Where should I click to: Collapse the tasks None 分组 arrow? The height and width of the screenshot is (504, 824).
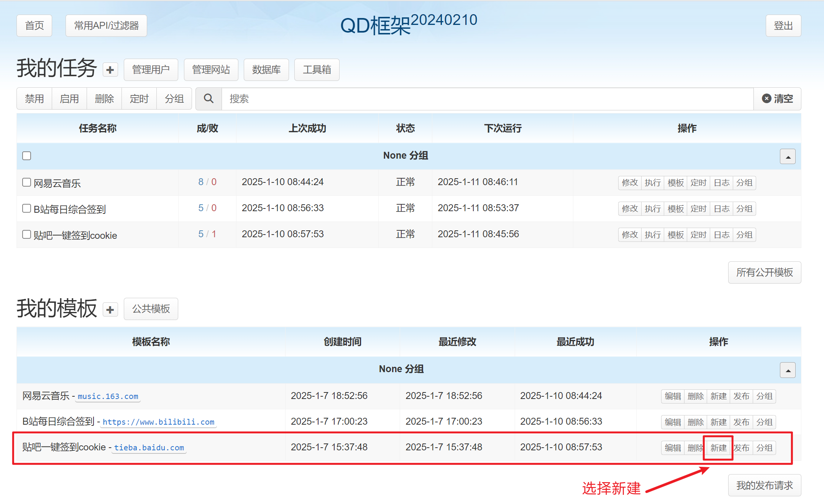[788, 157]
